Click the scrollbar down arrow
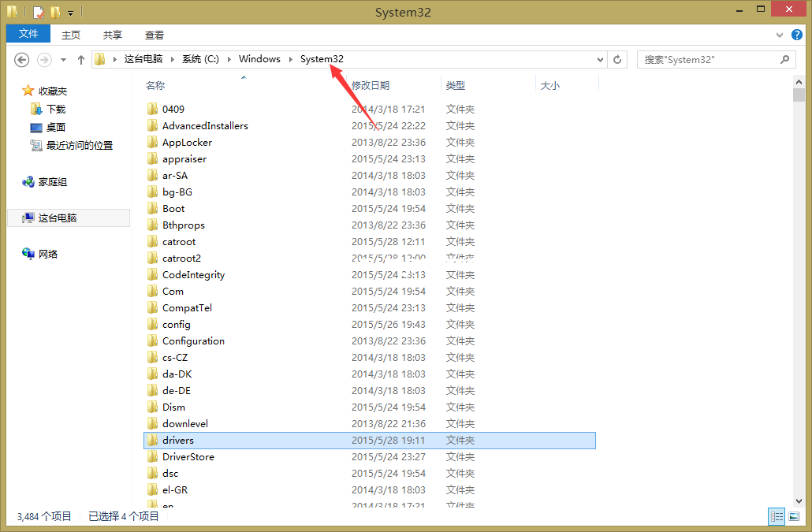812x532 pixels. coord(799,501)
